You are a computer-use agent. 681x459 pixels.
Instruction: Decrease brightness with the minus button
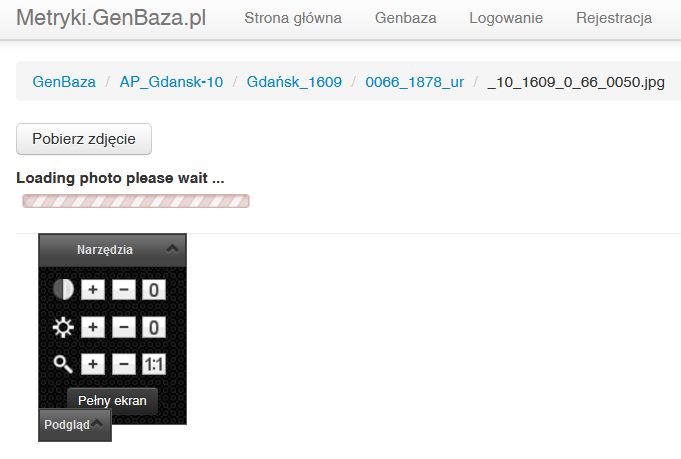[124, 327]
